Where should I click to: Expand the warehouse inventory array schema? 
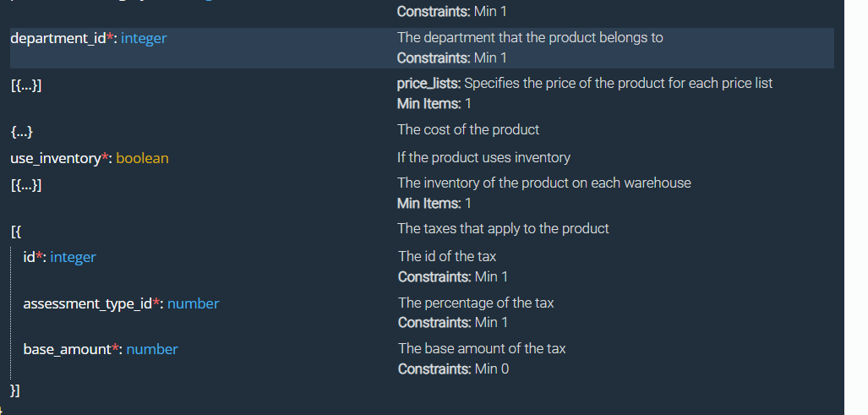(x=26, y=185)
